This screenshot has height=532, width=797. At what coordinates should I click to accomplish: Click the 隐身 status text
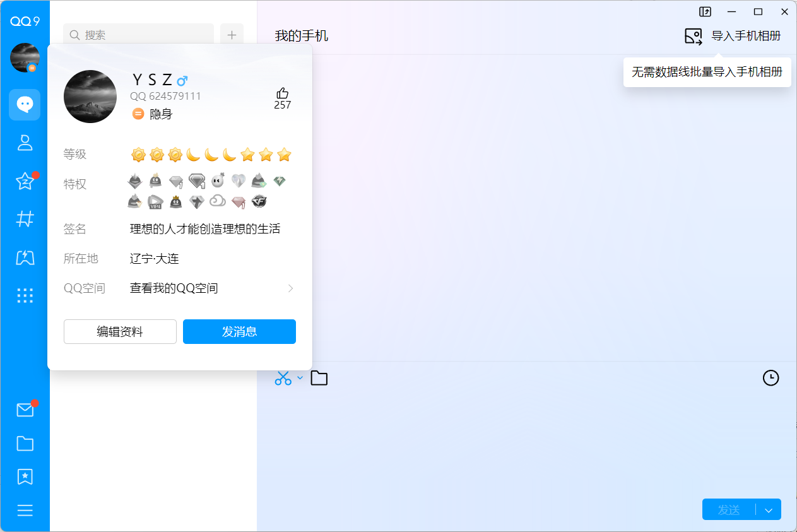[161, 114]
